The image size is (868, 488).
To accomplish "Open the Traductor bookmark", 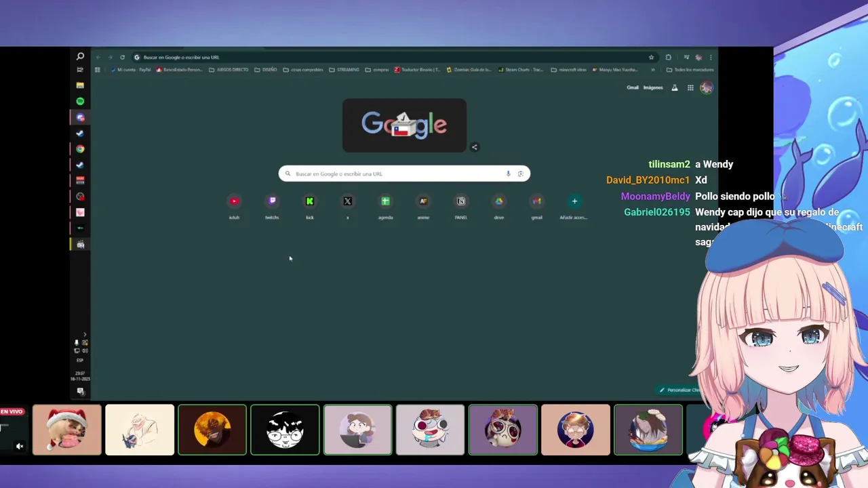I will pyautogui.click(x=418, y=70).
